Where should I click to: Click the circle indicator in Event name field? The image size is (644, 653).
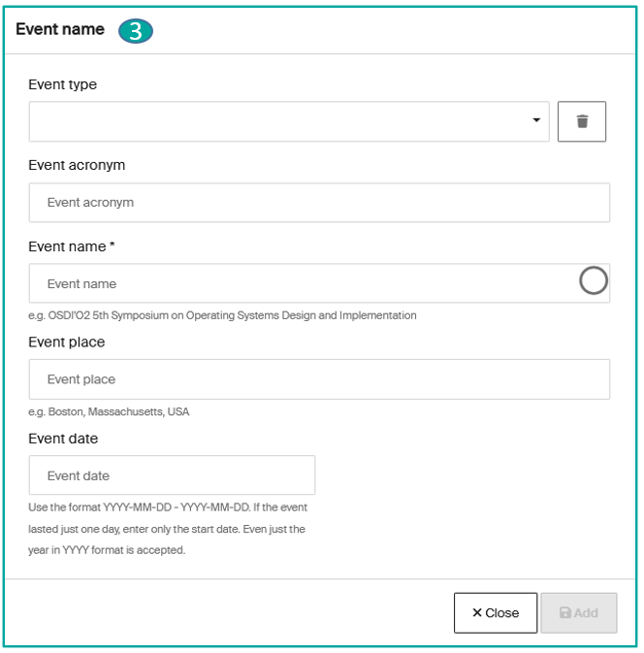tap(593, 281)
